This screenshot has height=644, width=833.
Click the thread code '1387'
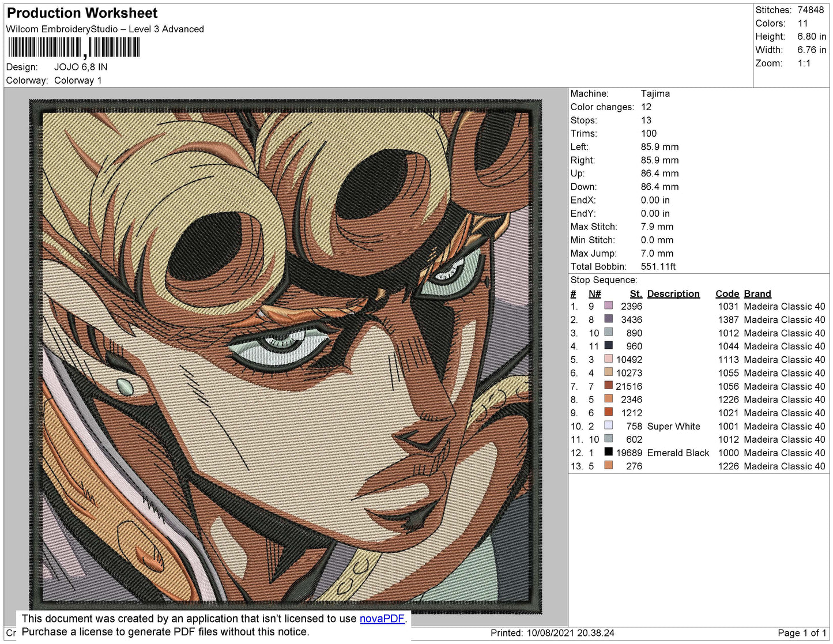click(728, 319)
